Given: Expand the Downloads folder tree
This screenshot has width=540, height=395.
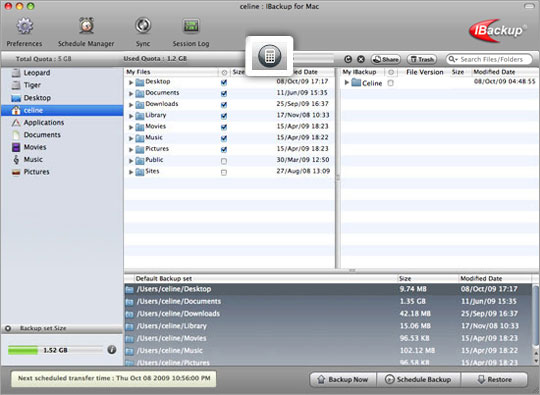Looking at the screenshot, I should click(131, 105).
